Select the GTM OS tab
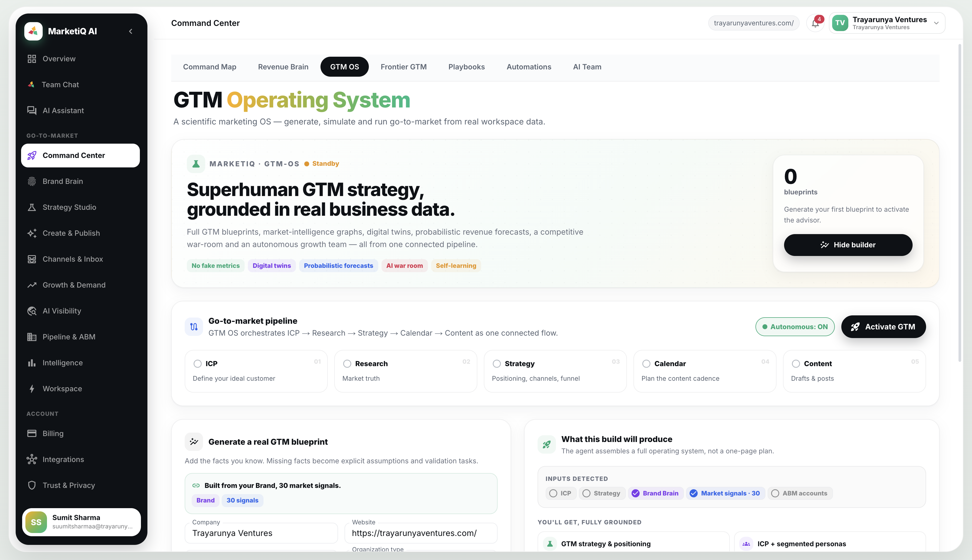Image resolution: width=972 pixels, height=560 pixels. [345, 67]
